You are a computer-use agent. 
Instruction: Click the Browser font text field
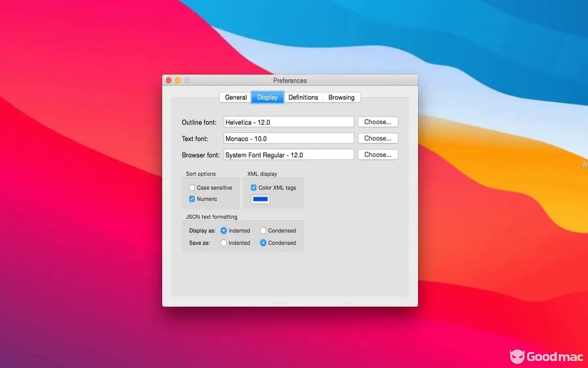[x=288, y=155]
